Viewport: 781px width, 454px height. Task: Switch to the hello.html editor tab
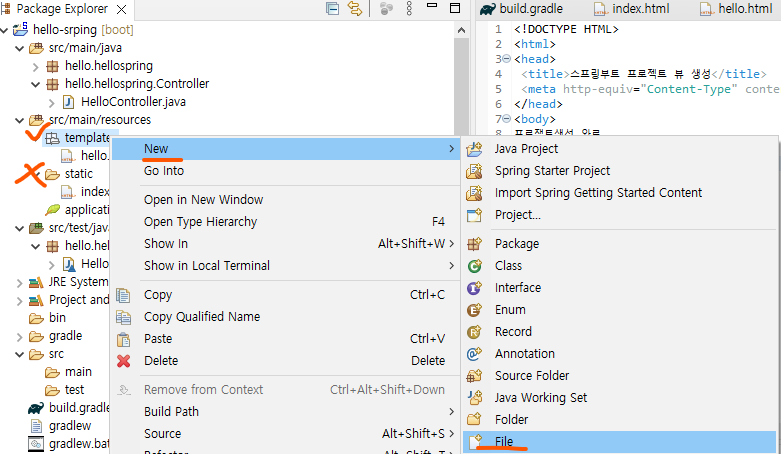(737, 9)
